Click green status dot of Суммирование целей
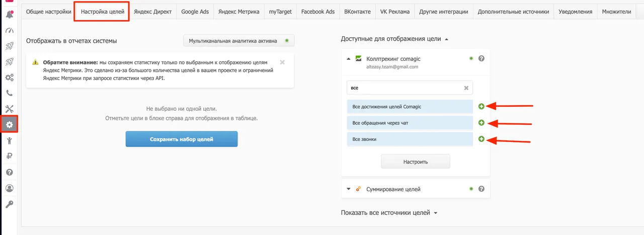The image size is (644, 235). point(471,189)
